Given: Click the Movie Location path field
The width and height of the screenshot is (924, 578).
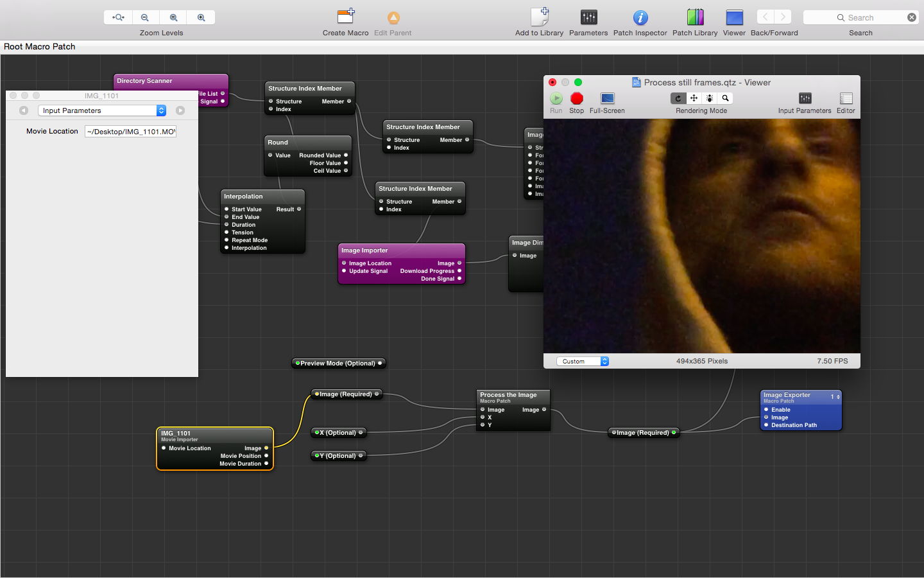Looking at the screenshot, I should pos(131,132).
